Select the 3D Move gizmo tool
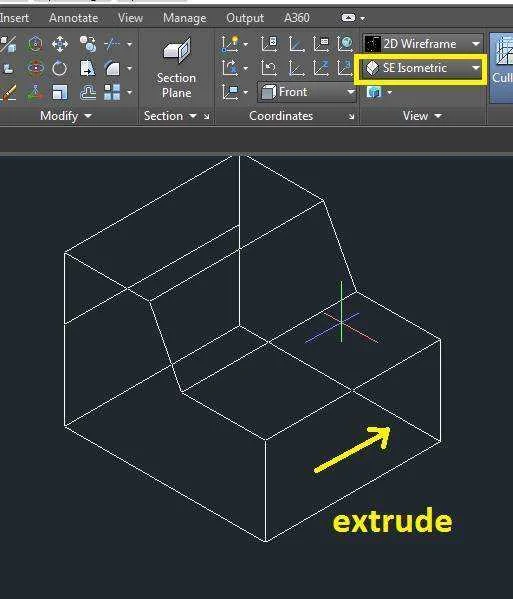The height and width of the screenshot is (599, 513). click(35, 44)
